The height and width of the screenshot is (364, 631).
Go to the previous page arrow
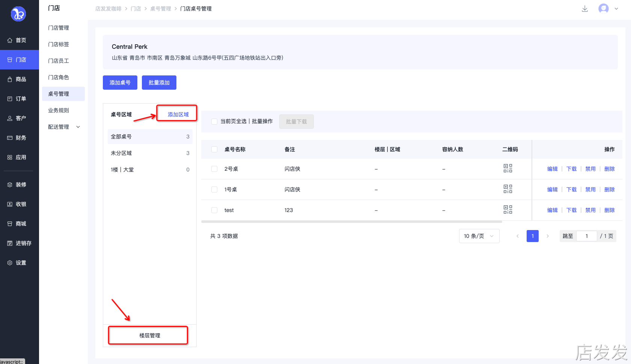point(518,236)
